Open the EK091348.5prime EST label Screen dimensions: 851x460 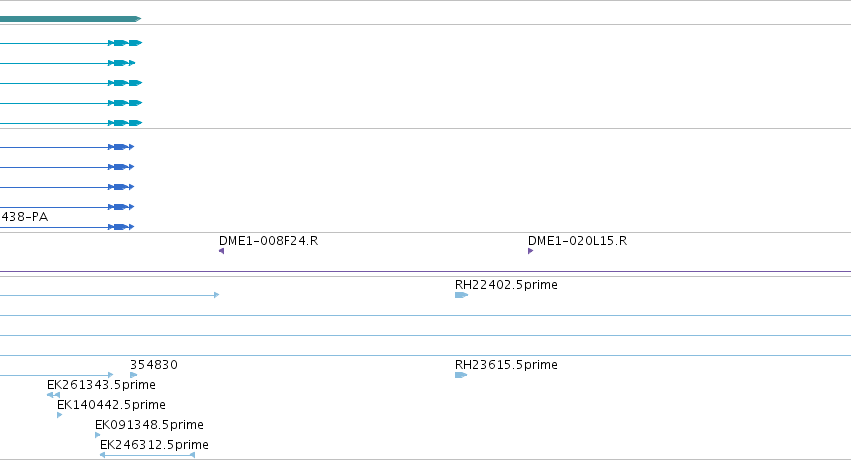(149, 425)
